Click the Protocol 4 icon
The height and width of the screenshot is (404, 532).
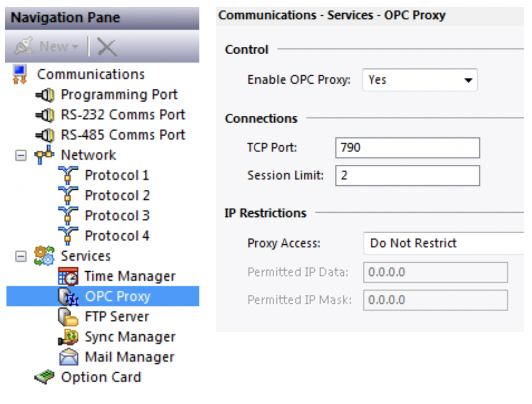click(x=68, y=236)
